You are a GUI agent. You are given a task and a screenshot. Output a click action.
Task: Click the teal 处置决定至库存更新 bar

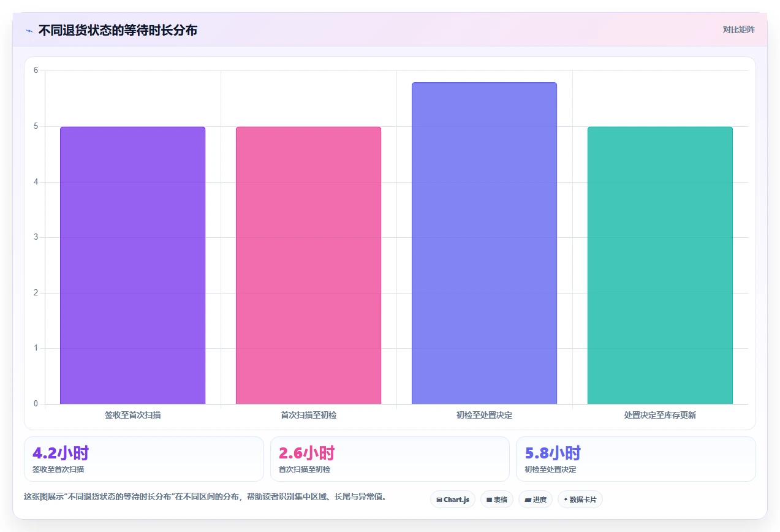(660, 265)
